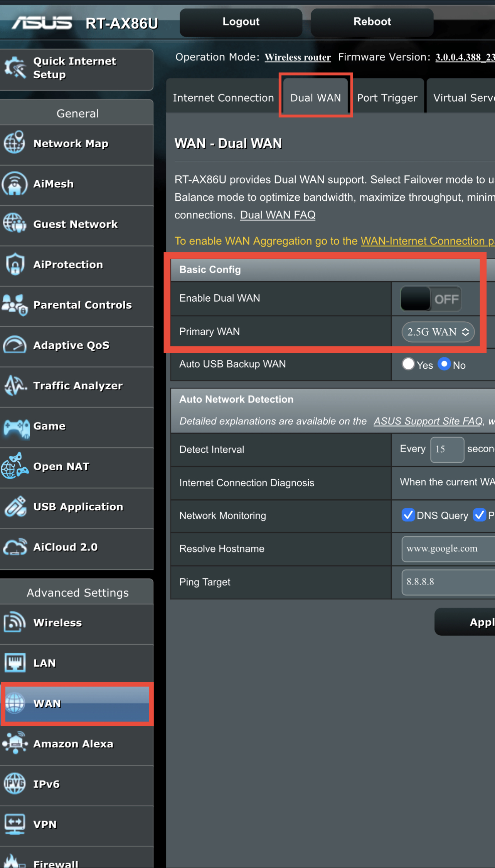Click the AiCloud 2.0 cloud icon
The width and height of the screenshot is (495, 868).
[15, 547]
